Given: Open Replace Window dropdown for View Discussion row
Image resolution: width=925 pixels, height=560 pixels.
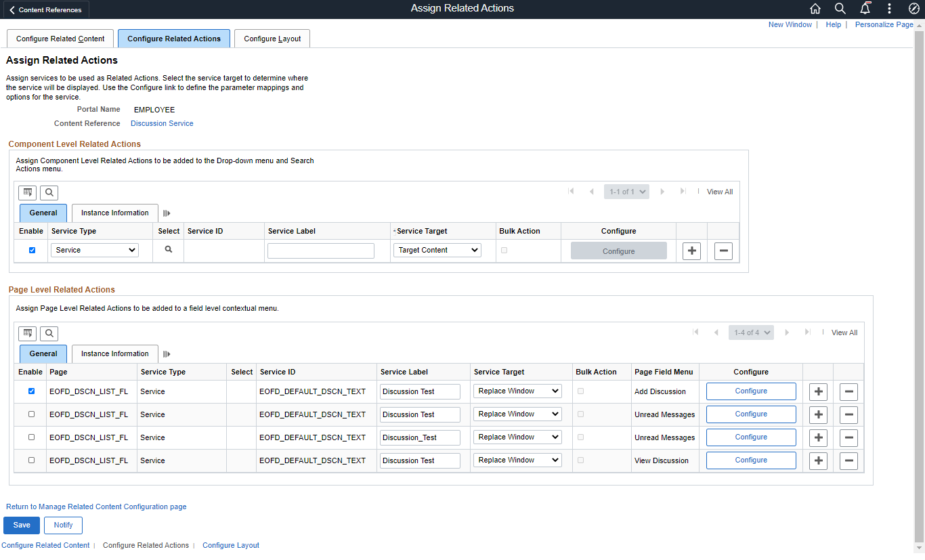Looking at the screenshot, I should [517, 460].
